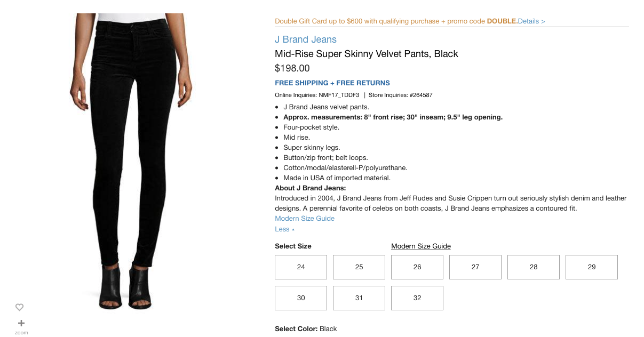The width and height of the screenshot is (644, 337).
Task: Select size 32
Action: tap(417, 298)
